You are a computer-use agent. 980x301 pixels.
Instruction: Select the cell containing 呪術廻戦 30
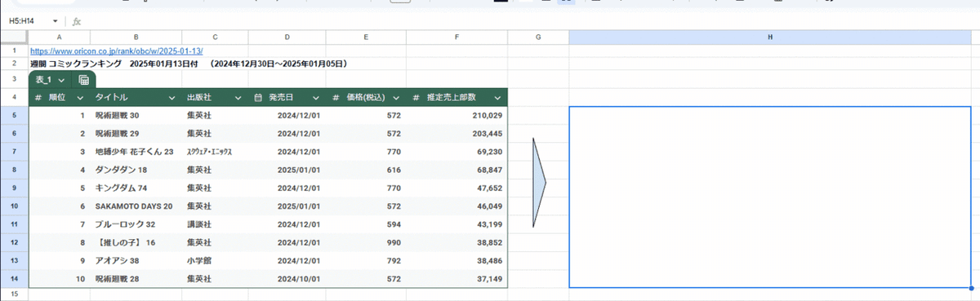pos(136,116)
